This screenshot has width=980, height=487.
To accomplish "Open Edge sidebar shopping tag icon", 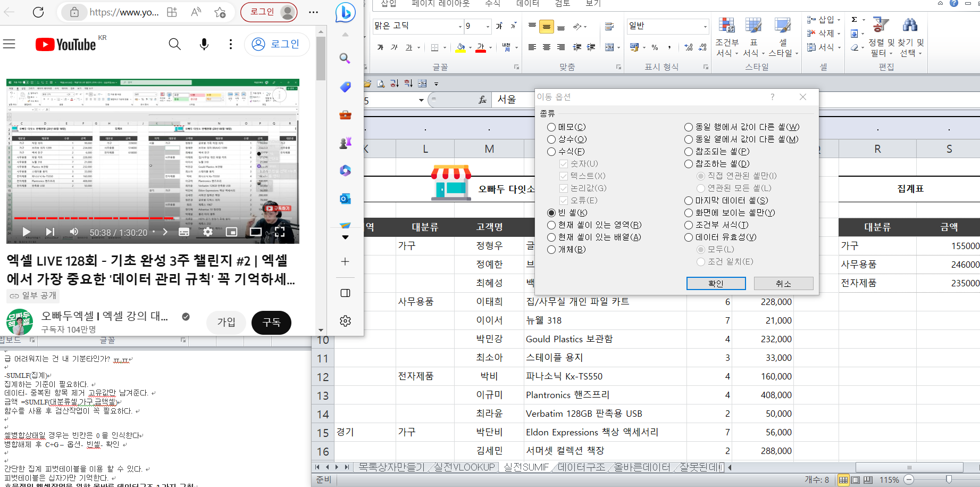I will (345, 87).
